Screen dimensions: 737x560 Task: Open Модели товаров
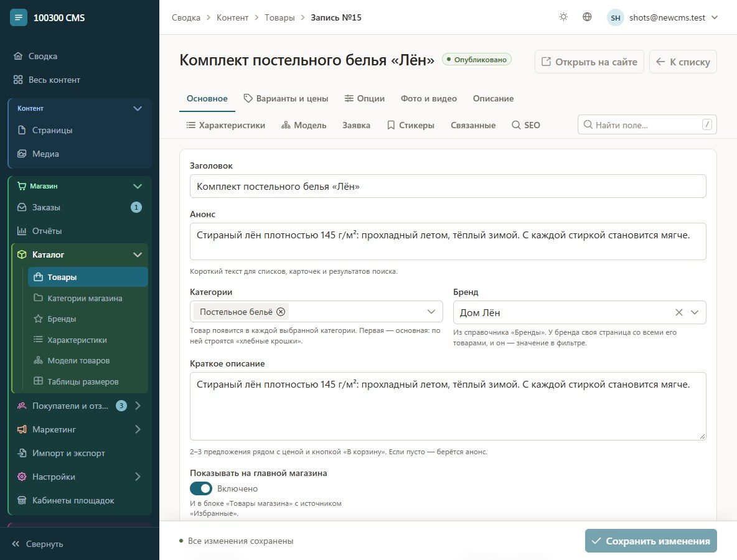coord(88,360)
